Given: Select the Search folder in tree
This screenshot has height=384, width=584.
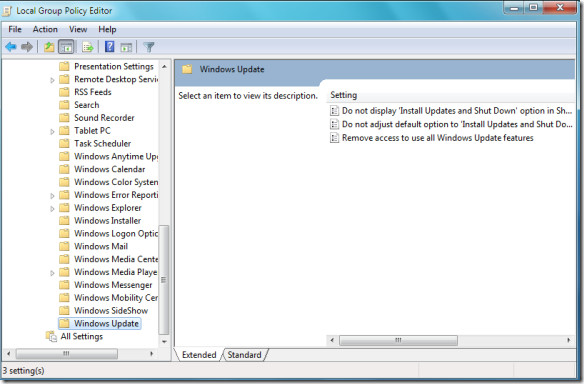Looking at the screenshot, I should pyautogui.click(x=86, y=105).
